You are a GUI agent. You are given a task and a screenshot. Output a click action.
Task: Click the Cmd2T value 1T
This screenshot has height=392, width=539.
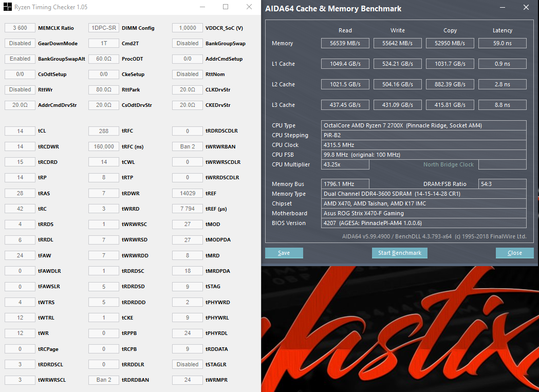[x=104, y=43]
